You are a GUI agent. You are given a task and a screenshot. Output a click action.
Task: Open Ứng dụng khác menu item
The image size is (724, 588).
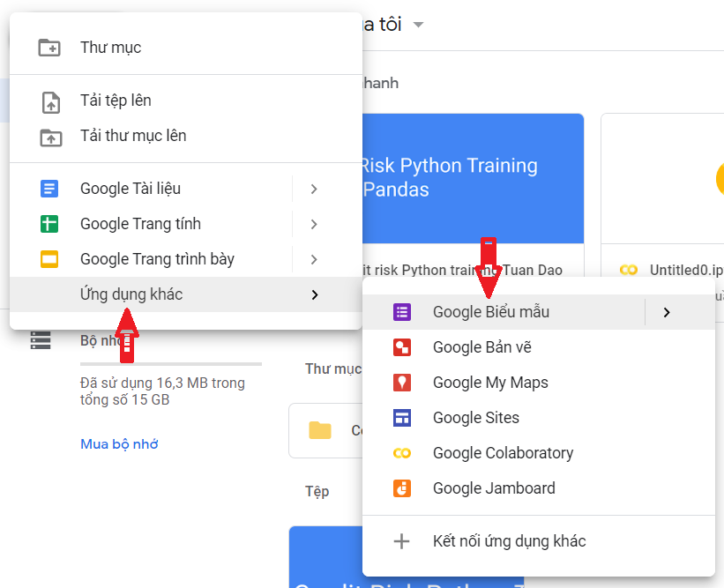pos(185,294)
